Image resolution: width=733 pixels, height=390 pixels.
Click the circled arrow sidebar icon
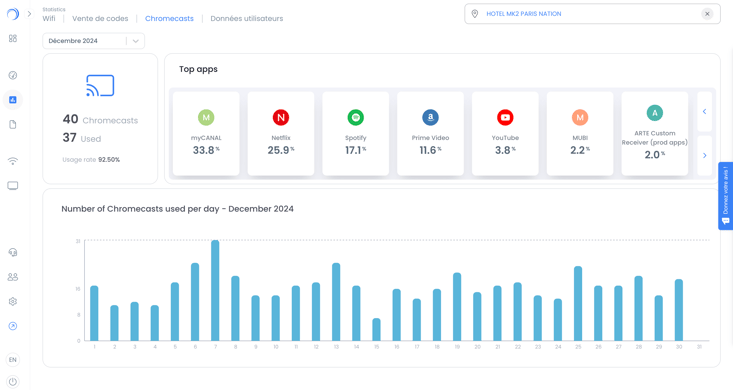[x=13, y=326]
